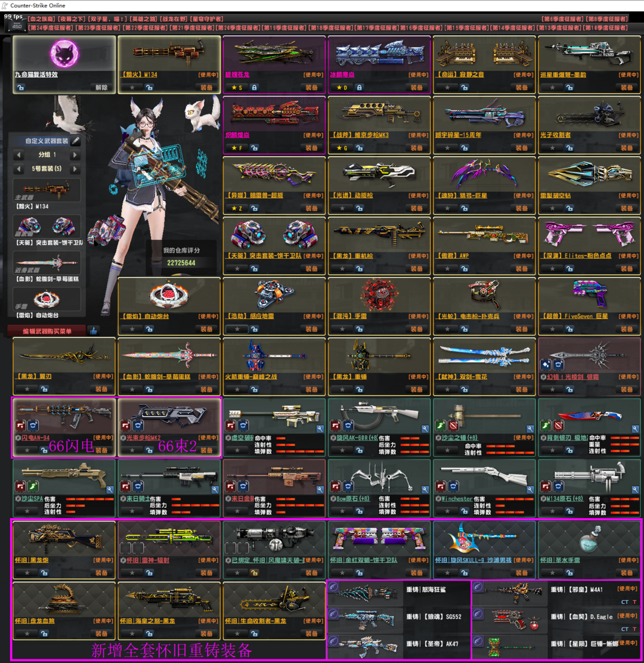This screenshot has width=644, height=663.
Task: Unlock the 冰麟寒焱 weapon with its lock
Action: (359, 88)
